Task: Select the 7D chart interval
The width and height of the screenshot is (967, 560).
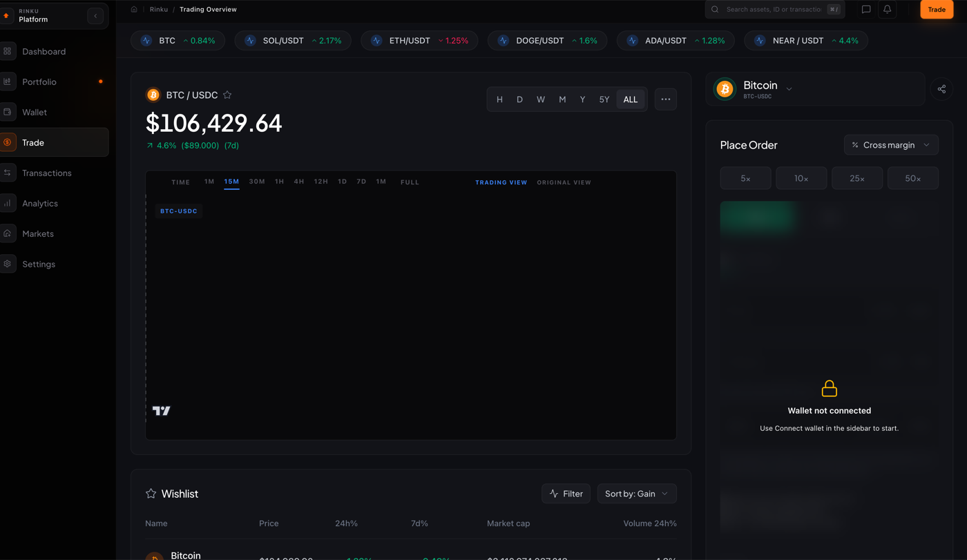Action: point(361,182)
